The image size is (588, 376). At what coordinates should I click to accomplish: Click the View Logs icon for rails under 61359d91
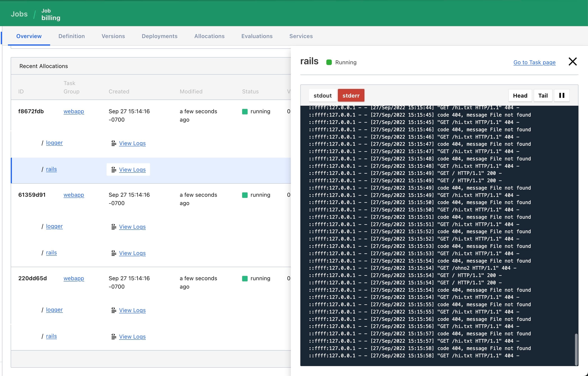click(114, 253)
